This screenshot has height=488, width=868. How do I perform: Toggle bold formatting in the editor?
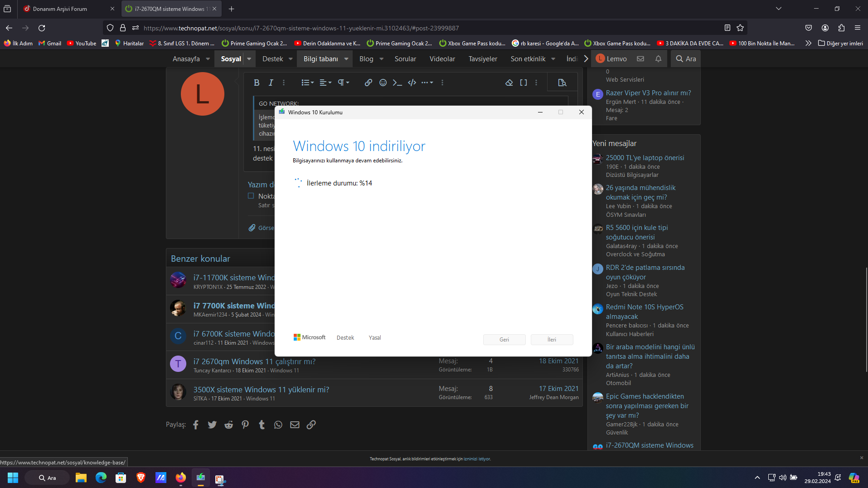[257, 83]
